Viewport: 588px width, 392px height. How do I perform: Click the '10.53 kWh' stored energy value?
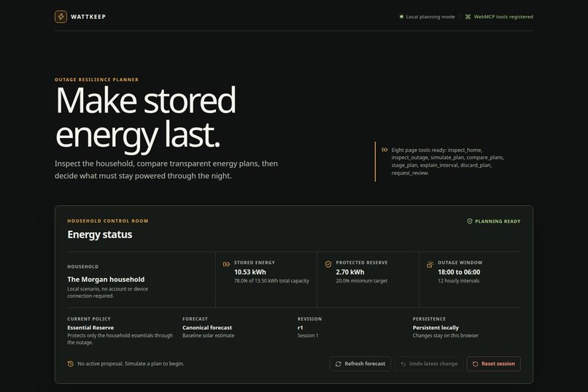(250, 272)
